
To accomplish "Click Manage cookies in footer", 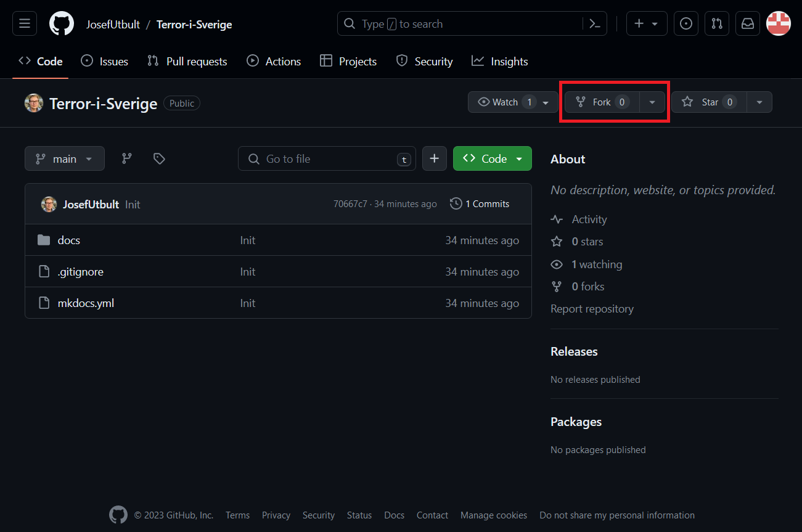I will pos(494,515).
